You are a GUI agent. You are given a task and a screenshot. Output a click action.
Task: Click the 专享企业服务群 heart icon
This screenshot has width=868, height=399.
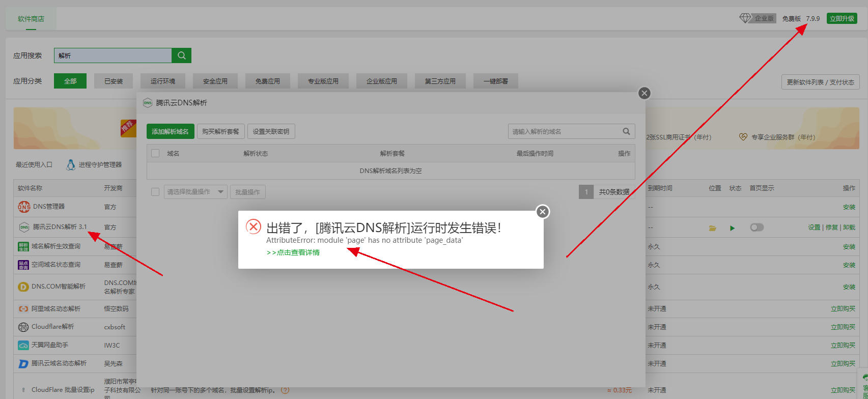743,137
